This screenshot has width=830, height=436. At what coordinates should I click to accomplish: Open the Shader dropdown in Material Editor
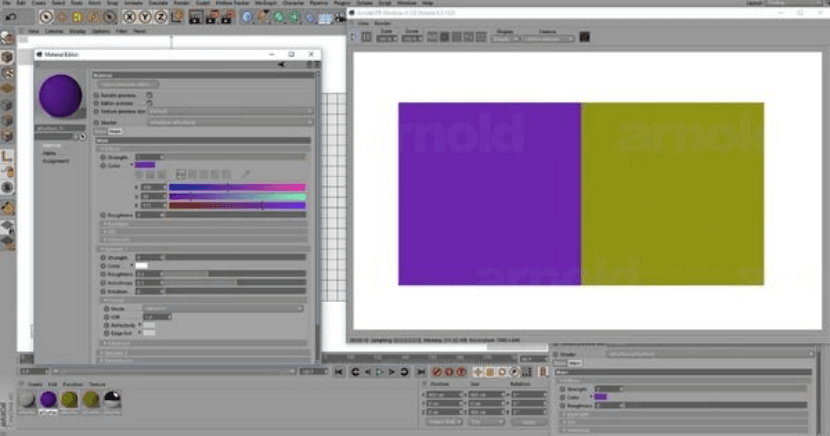[230, 122]
